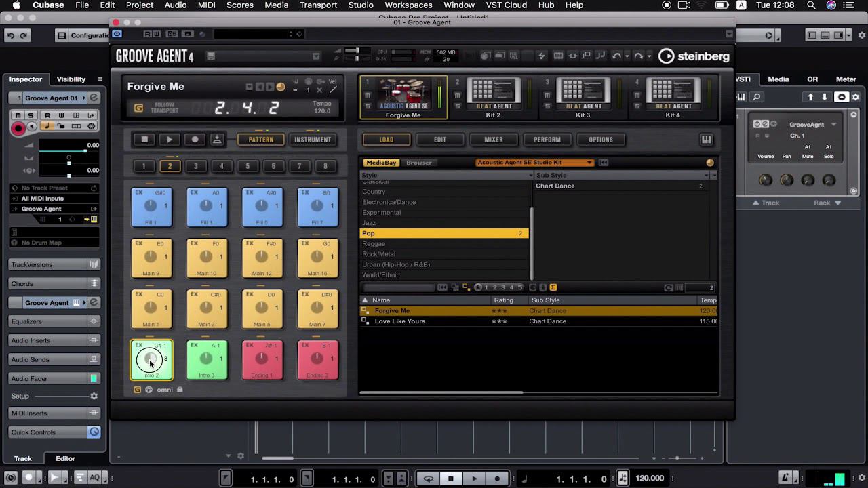This screenshot has width=868, height=488.
Task: Click the Ending 1 pink pattern pad
Action: click(262, 359)
